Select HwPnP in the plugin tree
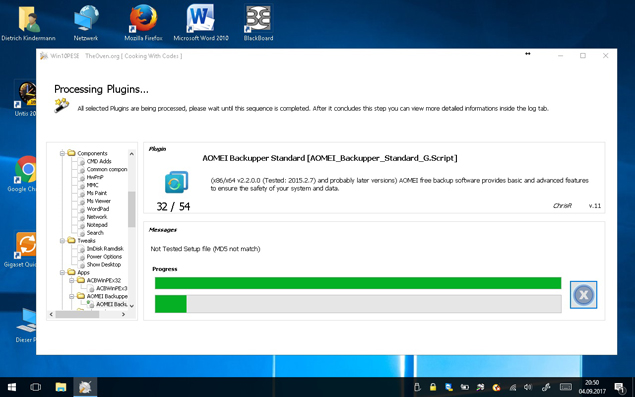The image size is (635, 397). pyautogui.click(x=95, y=177)
